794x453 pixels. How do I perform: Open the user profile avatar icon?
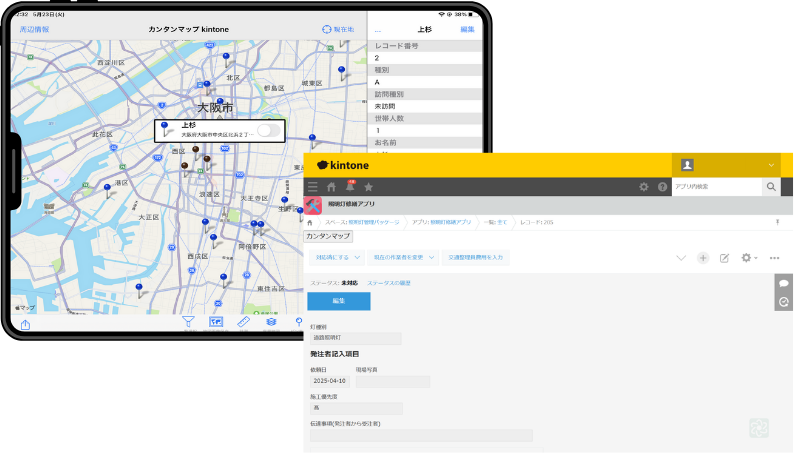[x=687, y=165]
